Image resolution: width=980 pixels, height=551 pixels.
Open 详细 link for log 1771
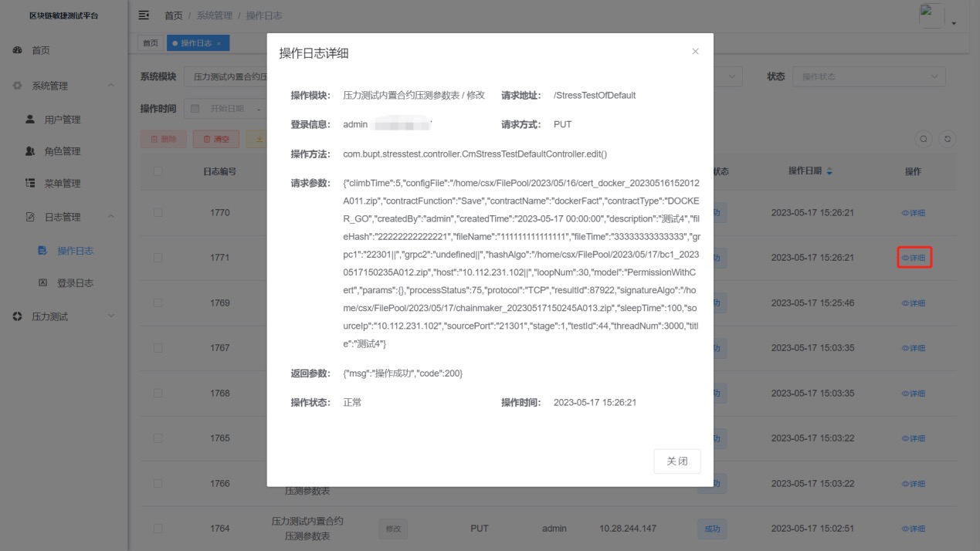click(x=914, y=258)
